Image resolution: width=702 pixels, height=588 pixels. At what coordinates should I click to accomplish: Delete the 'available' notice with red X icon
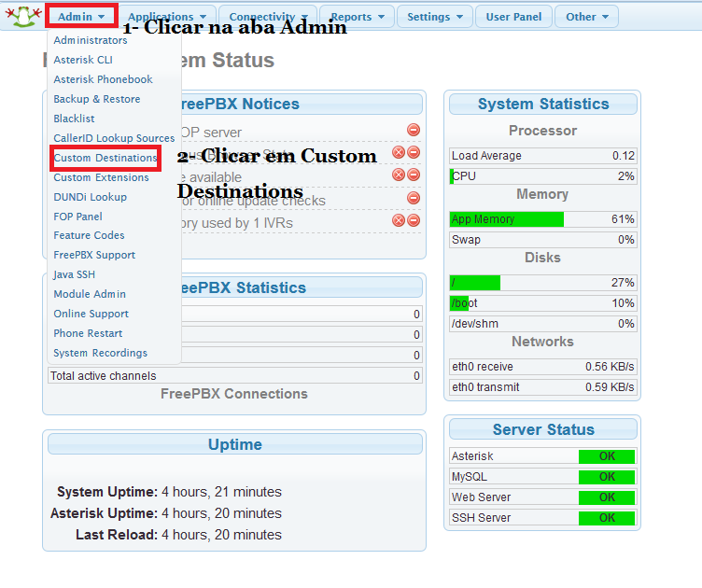(x=398, y=175)
